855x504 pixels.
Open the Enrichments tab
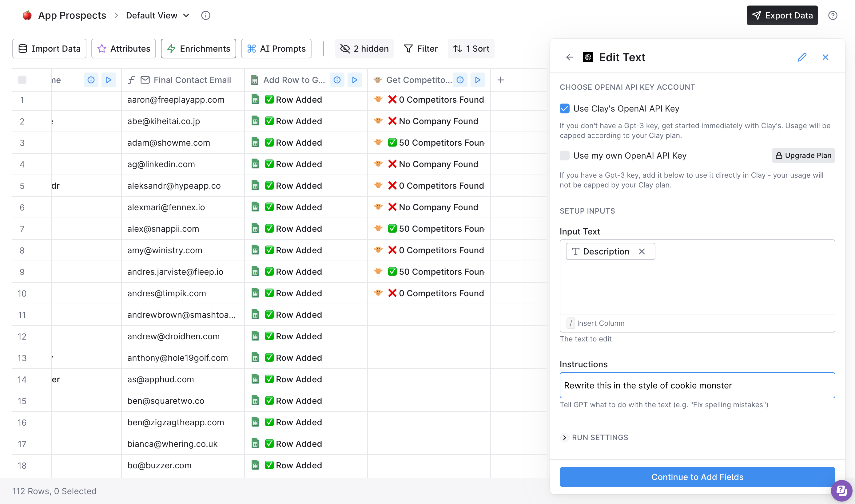pos(198,49)
